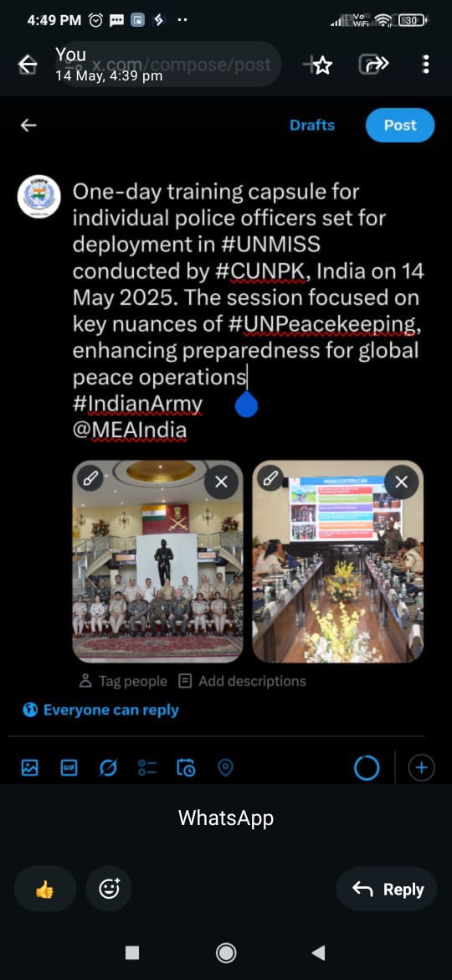Open the Grok enhance icon
This screenshot has width=452, height=980.
[108, 767]
